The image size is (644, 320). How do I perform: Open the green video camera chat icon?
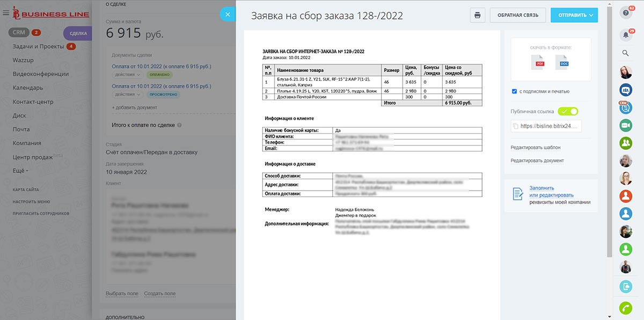[x=625, y=125]
